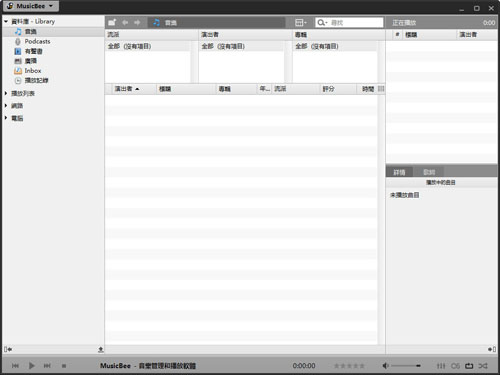Click the hide left panel icon
Viewport: 500px width, 375px height.
pos(8,349)
